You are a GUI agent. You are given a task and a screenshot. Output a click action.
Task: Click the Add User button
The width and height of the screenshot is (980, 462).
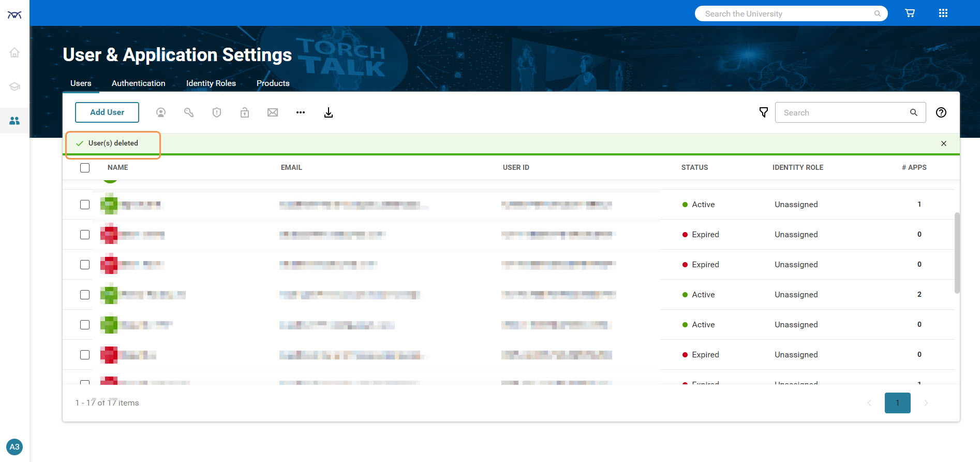pyautogui.click(x=107, y=112)
